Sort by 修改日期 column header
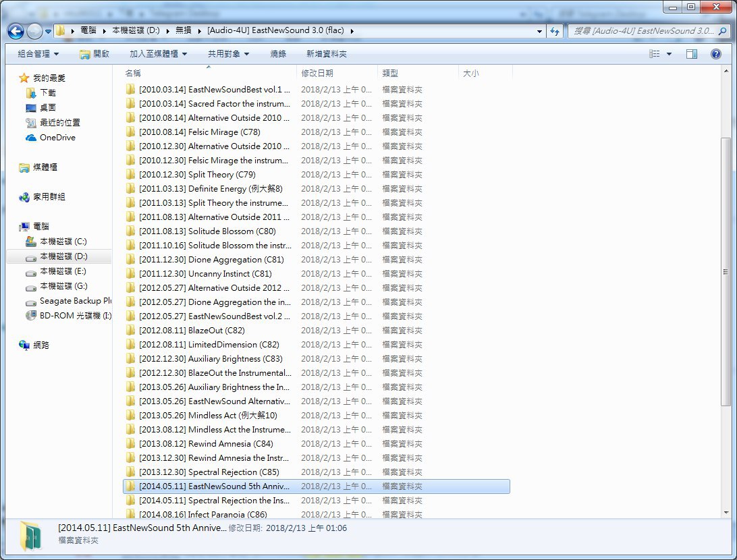737x560 pixels. (x=317, y=74)
